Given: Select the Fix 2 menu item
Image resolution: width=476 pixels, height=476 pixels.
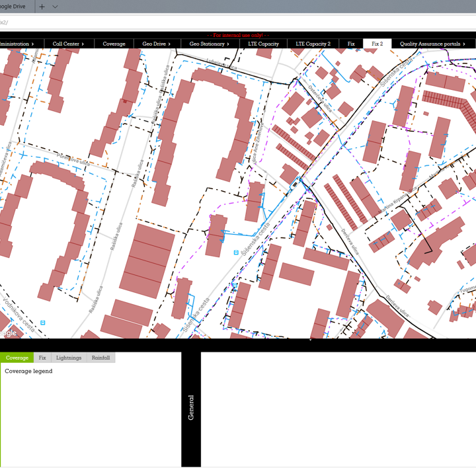Looking at the screenshot, I should click(x=377, y=44).
